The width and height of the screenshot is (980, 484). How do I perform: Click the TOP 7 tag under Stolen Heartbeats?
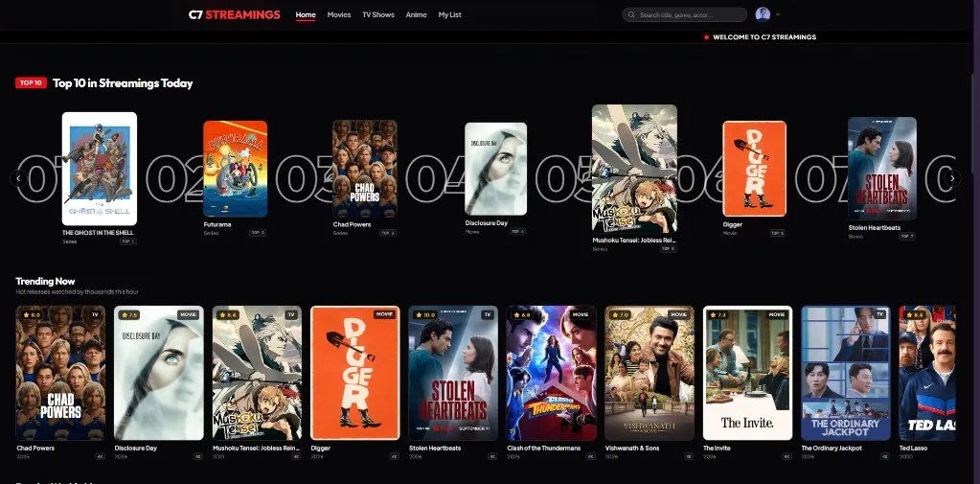907,237
